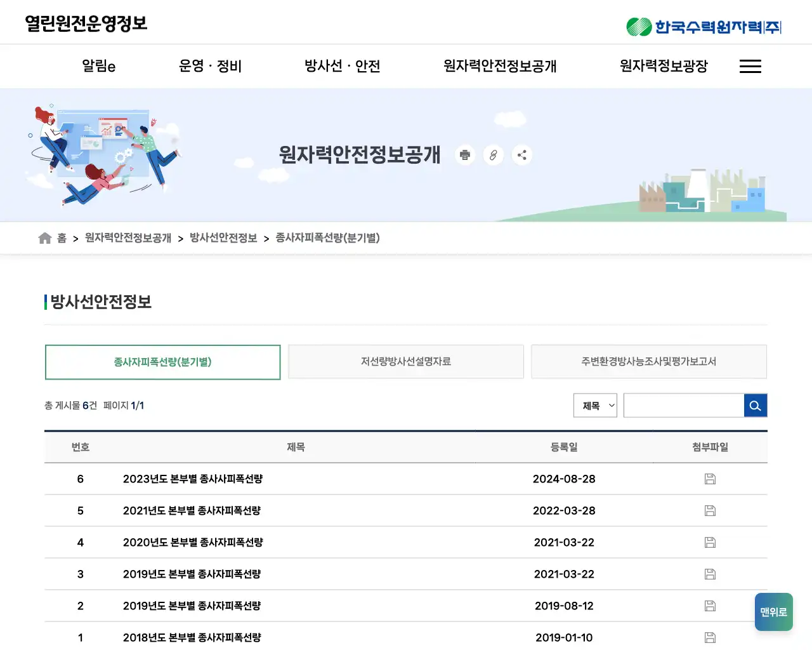The image size is (812, 650).
Task: Click 홈 in the breadcrumb
Action: click(x=62, y=238)
